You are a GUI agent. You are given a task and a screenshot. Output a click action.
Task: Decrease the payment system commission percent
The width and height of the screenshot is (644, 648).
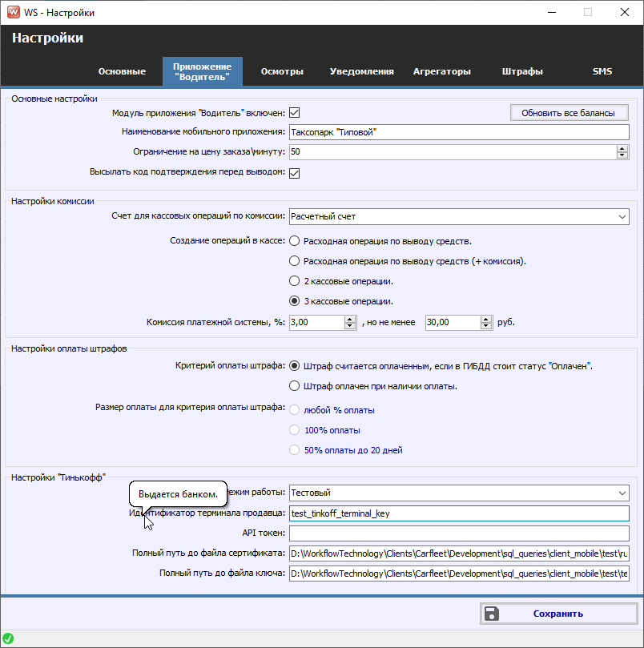click(350, 326)
